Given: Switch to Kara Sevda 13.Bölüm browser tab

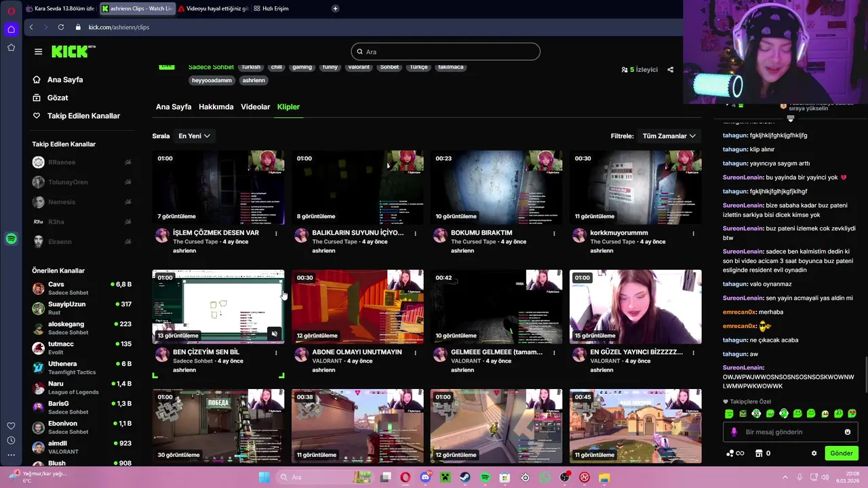Looking at the screenshot, I should 60,9.
